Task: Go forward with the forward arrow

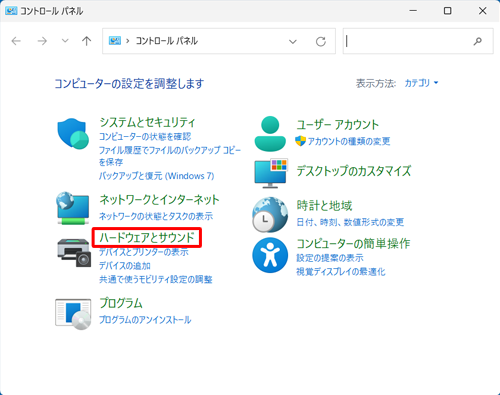Action: (x=42, y=41)
